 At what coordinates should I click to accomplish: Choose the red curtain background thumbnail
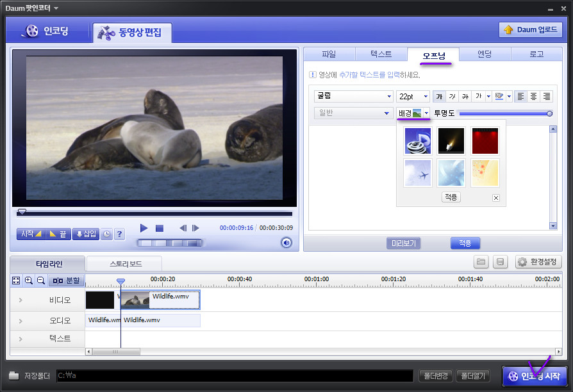[485, 141]
